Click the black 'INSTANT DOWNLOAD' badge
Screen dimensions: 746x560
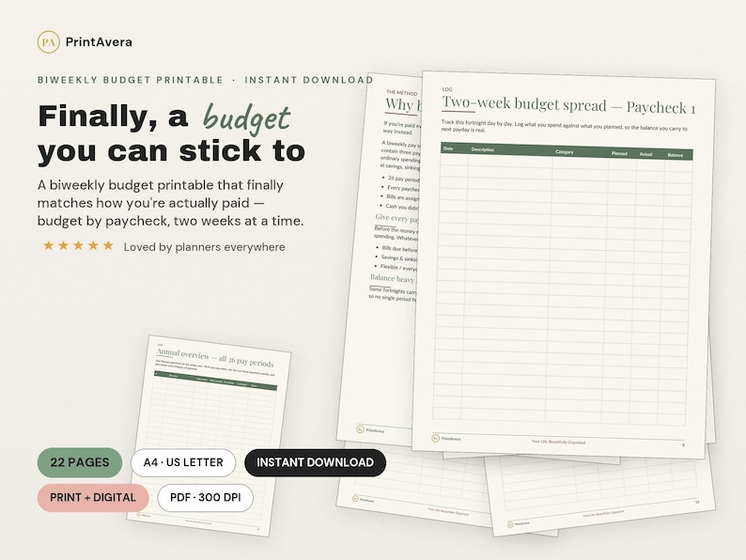[x=315, y=462]
